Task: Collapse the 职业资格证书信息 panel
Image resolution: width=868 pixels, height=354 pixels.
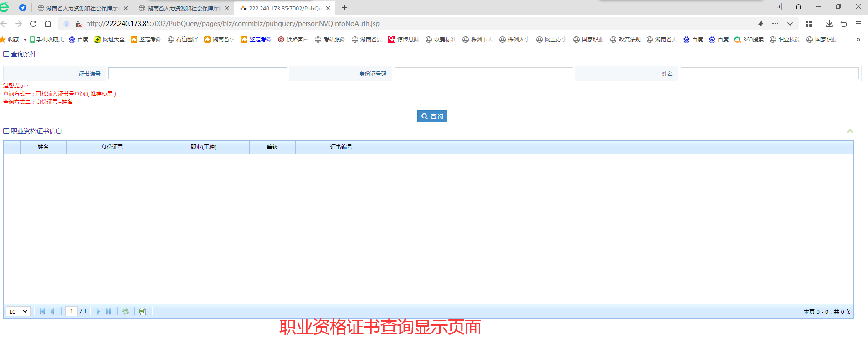Action: 850,131
